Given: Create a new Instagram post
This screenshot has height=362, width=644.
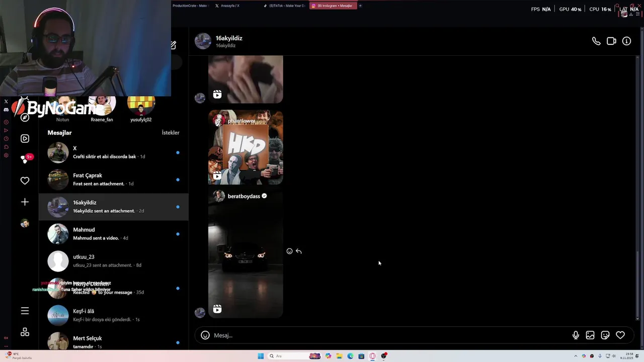Looking at the screenshot, I should tap(25, 202).
